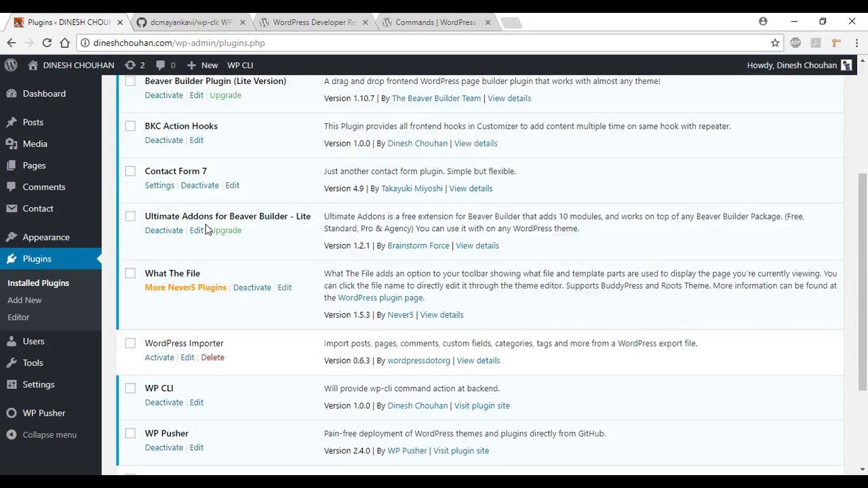Image resolution: width=868 pixels, height=488 pixels.
Task: Close the Commands | WordPress tab
Action: point(487,22)
